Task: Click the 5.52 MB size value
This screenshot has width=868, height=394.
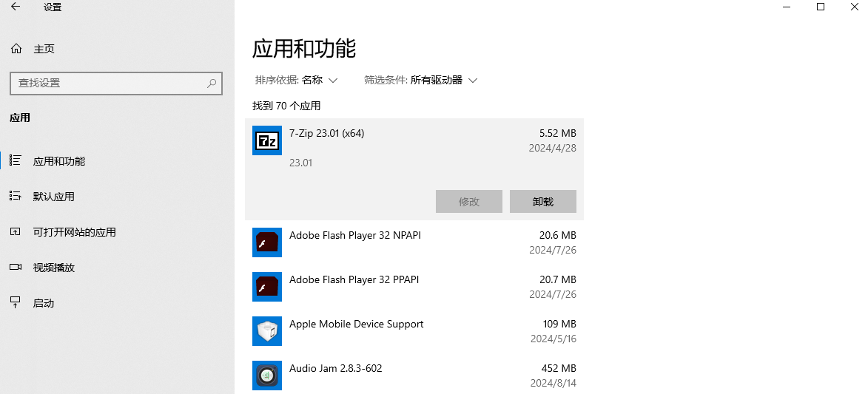Action: [x=557, y=133]
